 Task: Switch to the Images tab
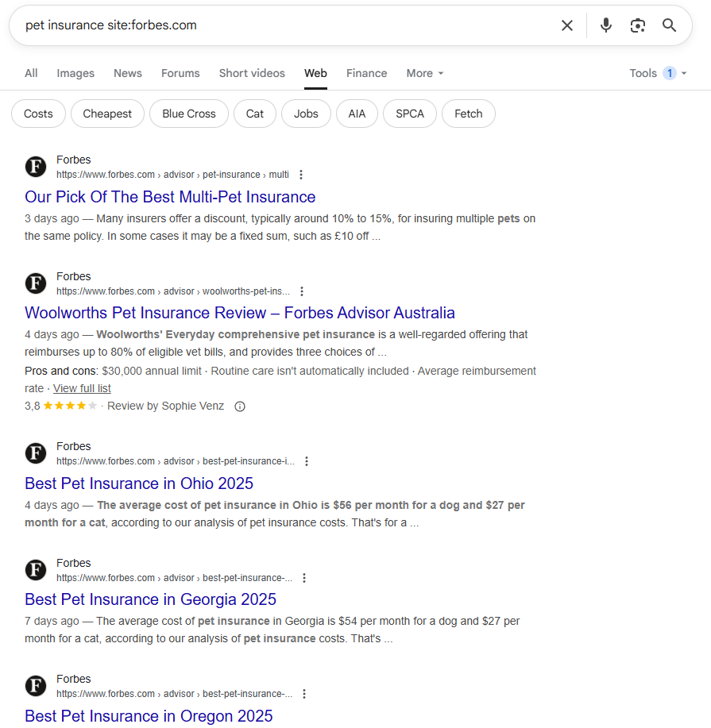point(75,73)
